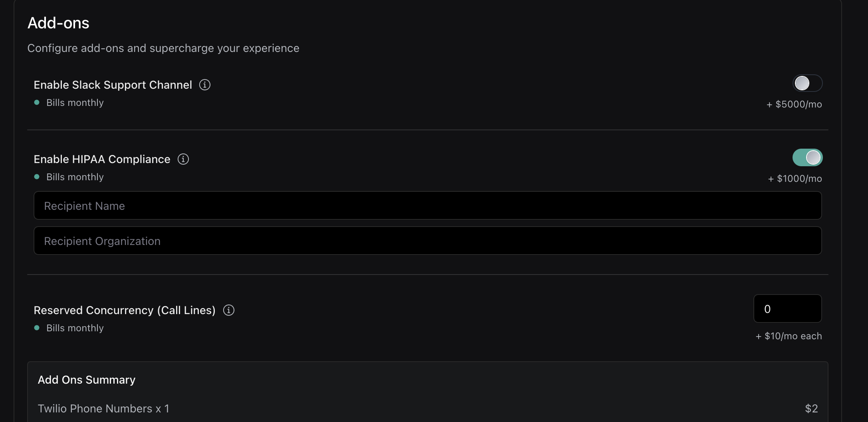Click the $1000/mo HIPAA pricing label
The width and height of the screenshot is (868, 422).
click(795, 179)
